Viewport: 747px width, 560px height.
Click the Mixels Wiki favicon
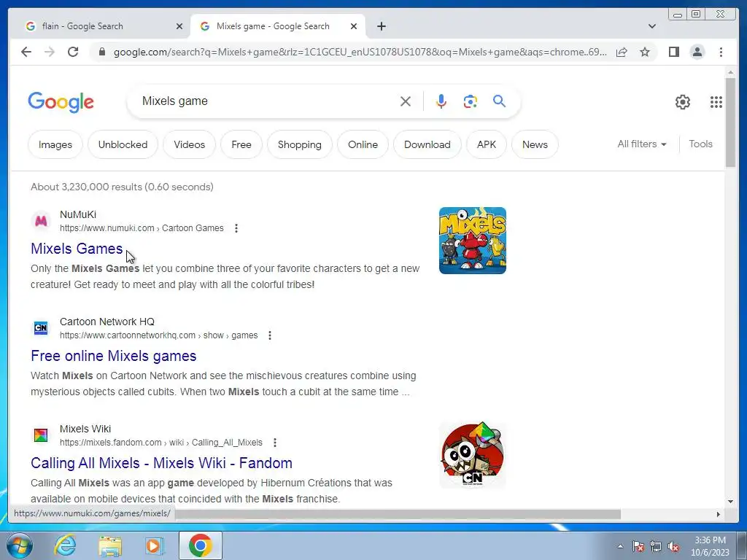(x=41, y=435)
